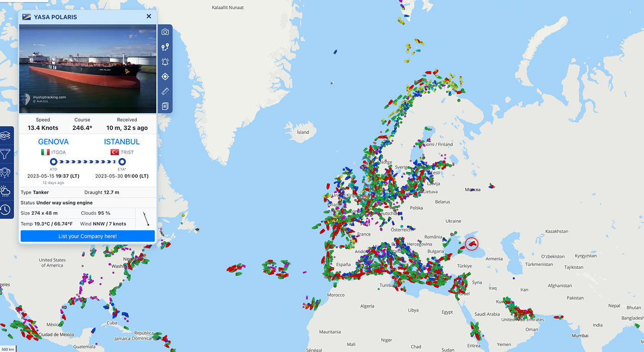Viewport: 644px width, 352px height.
Task: Click the ATD marker on voyage progress bar
Action: click(53, 161)
